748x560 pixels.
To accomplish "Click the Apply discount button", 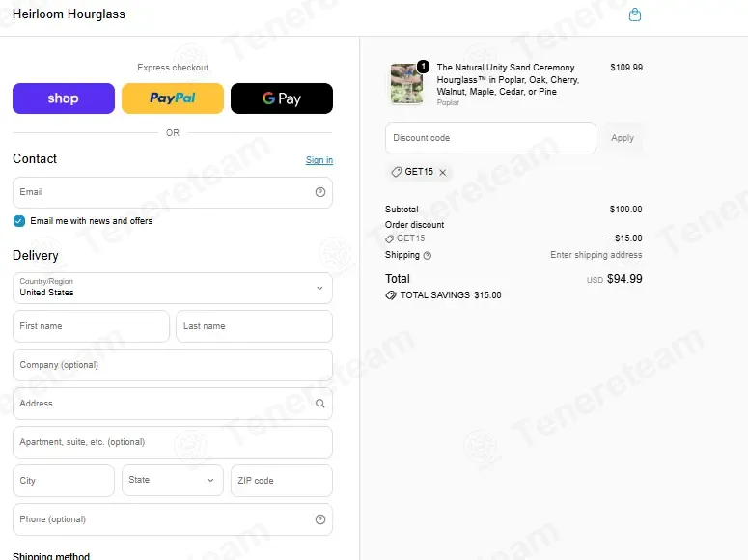I will (x=623, y=138).
